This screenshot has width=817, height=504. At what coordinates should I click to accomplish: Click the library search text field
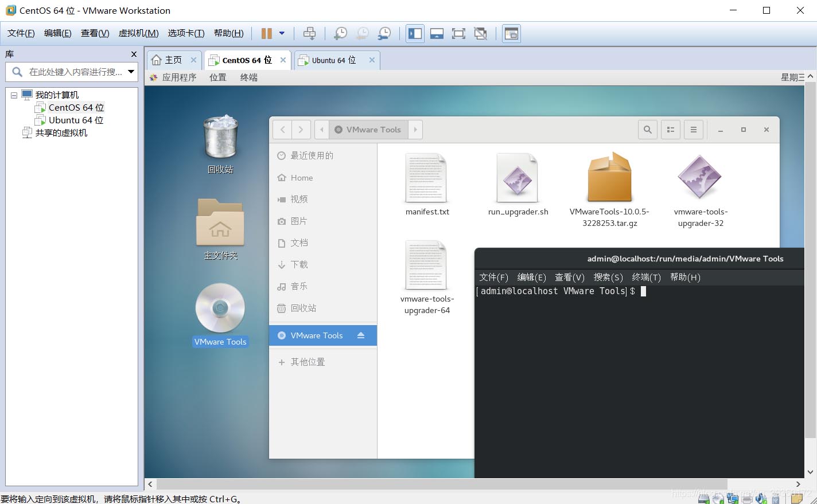(x=76, y=72)
